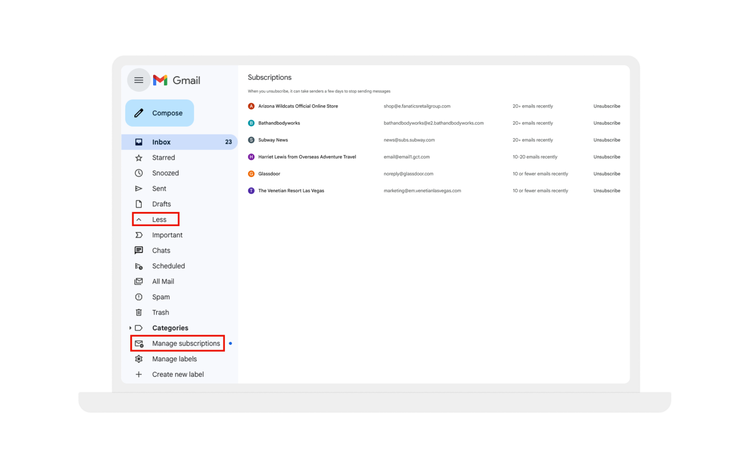Screen dimensions: 750x469
Task: Click the Sent arrow icon
Action: pyautogui.click(x=139, y=188)
